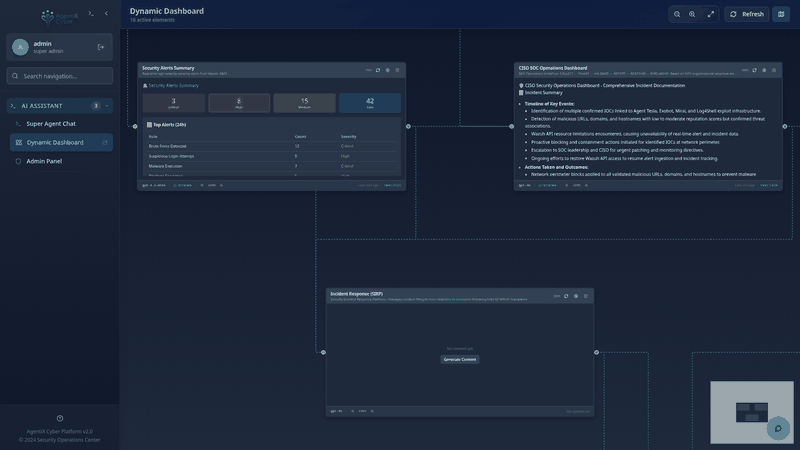Click the Top Alerts (24h) heading
Image resolution: width=800 pixels, height=450 pixels.
point(166,124)
